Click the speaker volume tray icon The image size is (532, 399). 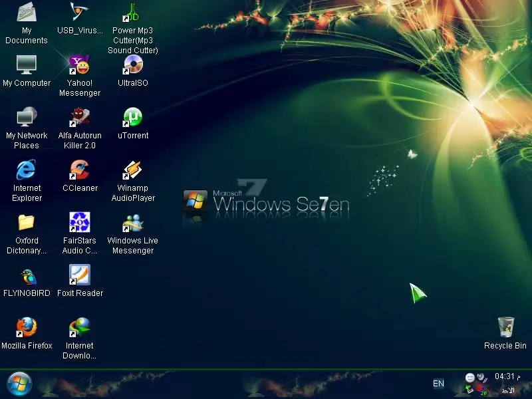coord(481,378)
